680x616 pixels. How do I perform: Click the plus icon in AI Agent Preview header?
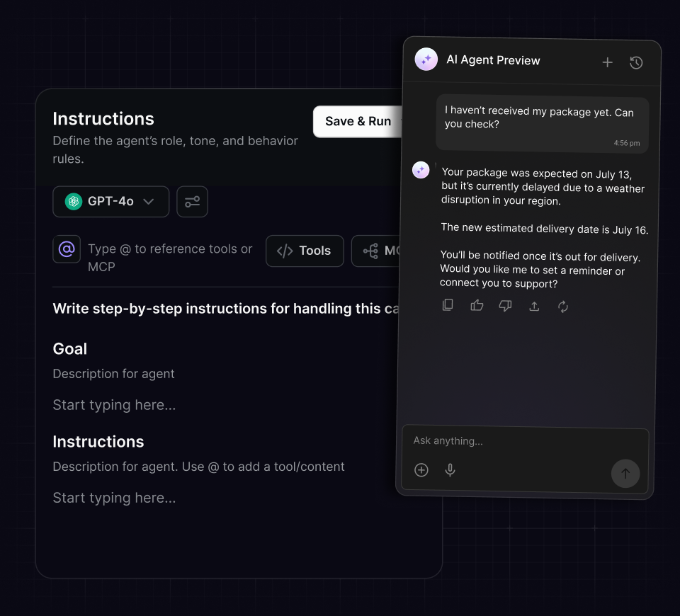coord(607,62)
